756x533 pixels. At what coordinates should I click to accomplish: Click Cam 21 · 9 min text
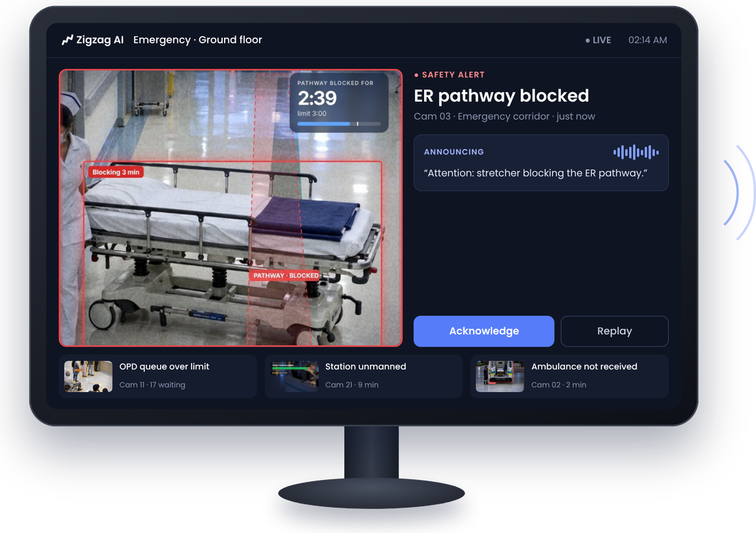point(351,385)
